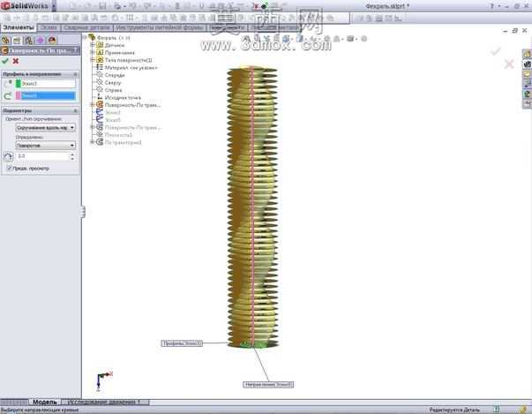Open the SolidWorks logo menu arrow
532x414 pixels.
pos(54,6)
